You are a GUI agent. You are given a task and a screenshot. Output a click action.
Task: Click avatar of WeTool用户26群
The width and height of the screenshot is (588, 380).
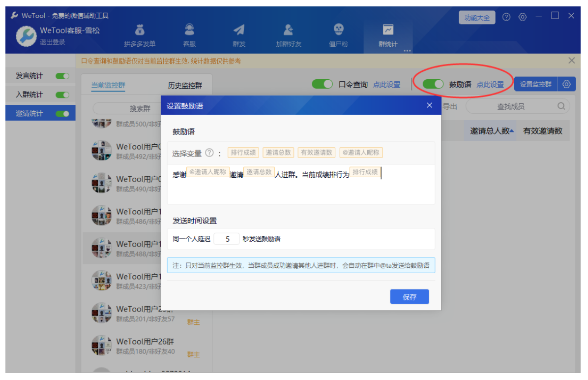(x=102, y=346)
